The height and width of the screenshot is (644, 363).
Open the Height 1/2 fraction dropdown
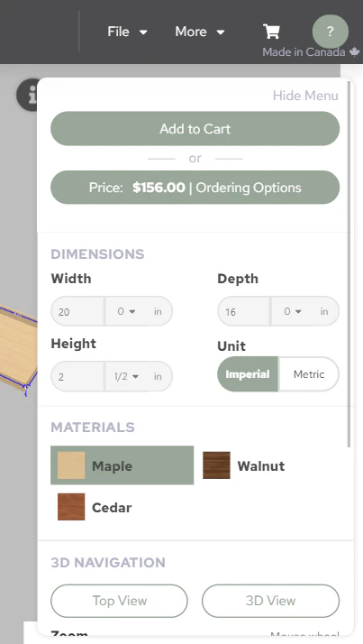(126, 376)
